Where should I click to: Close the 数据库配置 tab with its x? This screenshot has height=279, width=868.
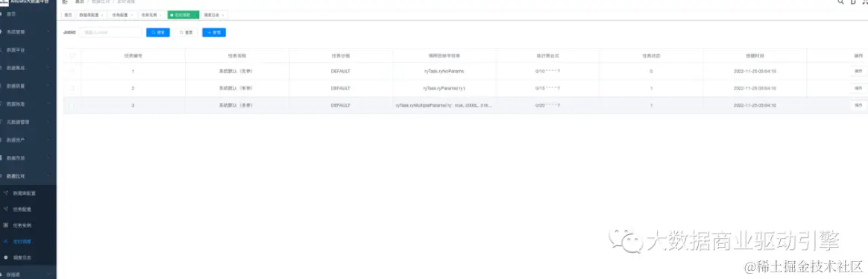pos(102,16)
